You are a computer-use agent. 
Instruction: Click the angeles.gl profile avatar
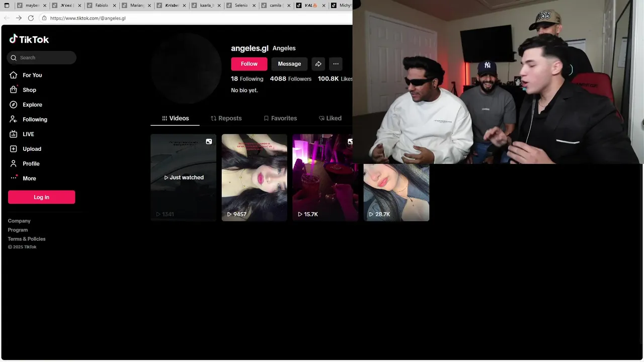pyautogui.click(x=186, y=68)
